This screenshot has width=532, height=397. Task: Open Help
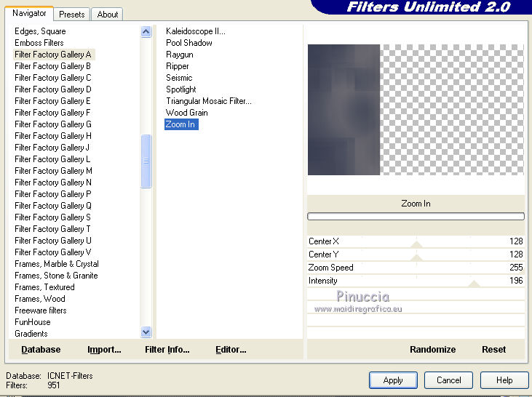point(504,380)
